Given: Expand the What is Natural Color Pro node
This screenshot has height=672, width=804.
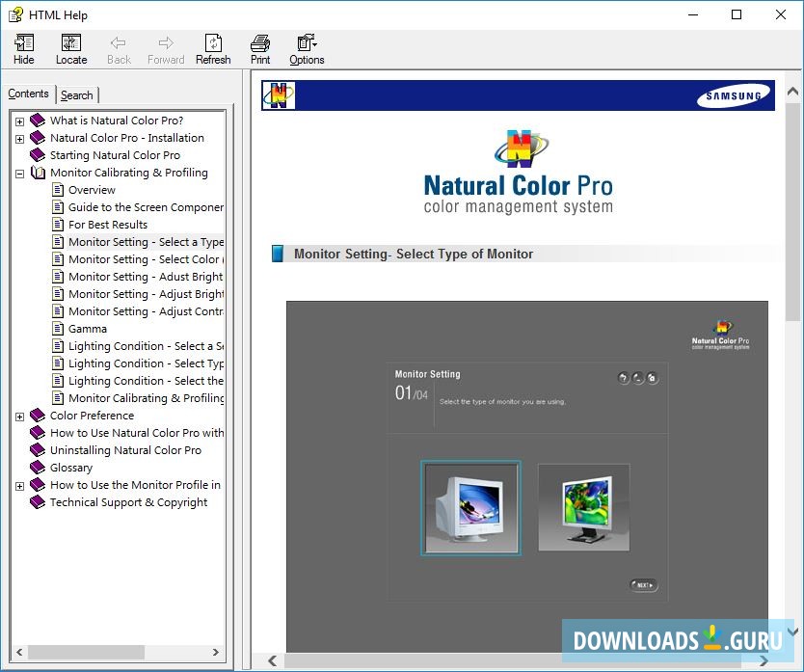Looking at the screenshot, I should (x=19, y=121).
